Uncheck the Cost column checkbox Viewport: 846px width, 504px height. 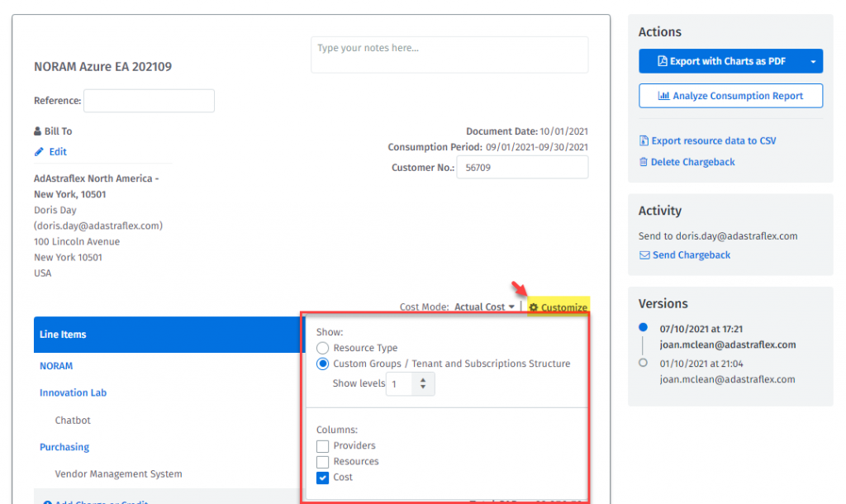[x=323, y=478]
